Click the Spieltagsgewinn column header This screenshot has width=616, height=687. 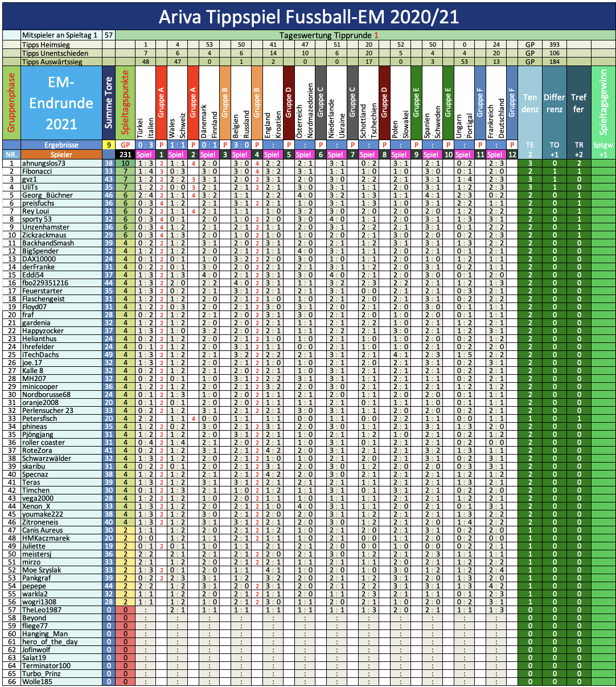pyautogui.click(x=603, y=103)
